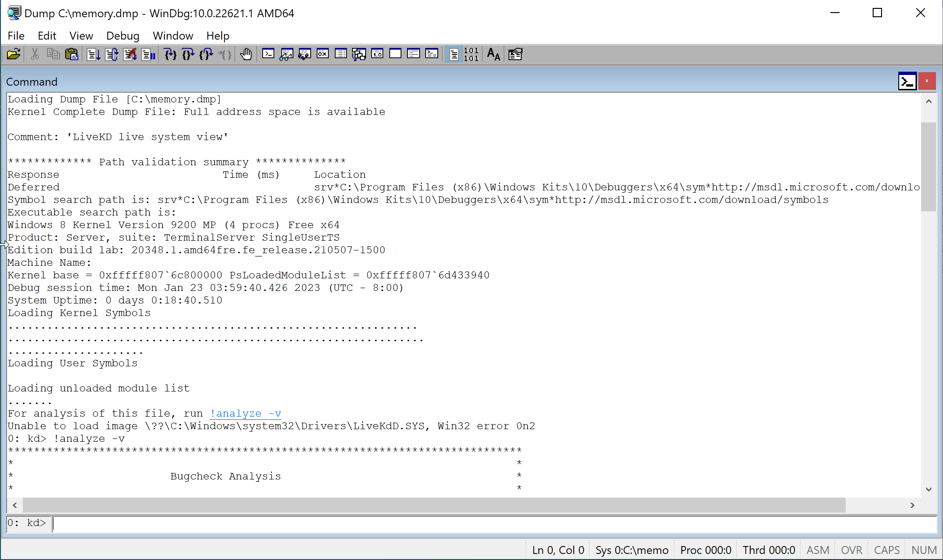
Task: Click the hand breakpoint icon
Action: point(246,54)
